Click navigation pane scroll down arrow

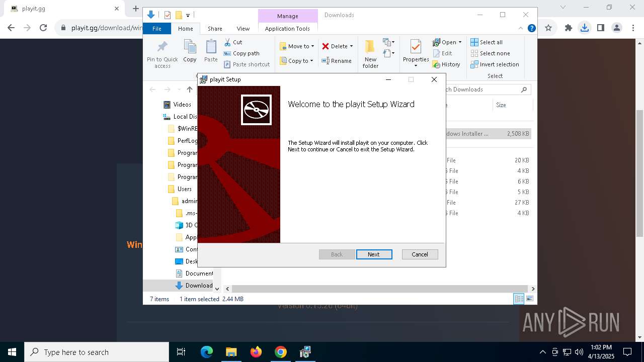[217, 289]
